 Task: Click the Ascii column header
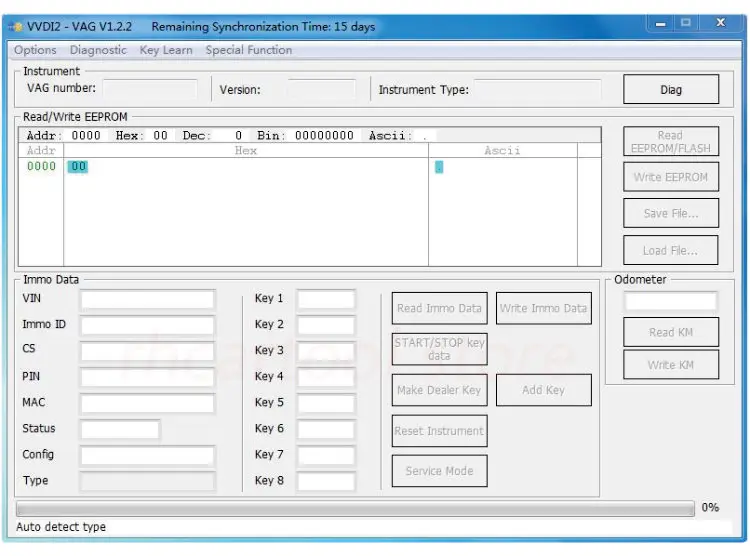click(x=502, y=151)
